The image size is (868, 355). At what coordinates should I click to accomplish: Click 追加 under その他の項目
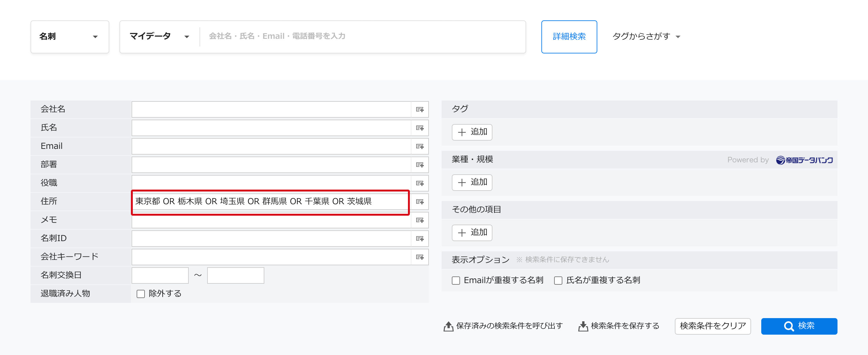pos(472,233)
